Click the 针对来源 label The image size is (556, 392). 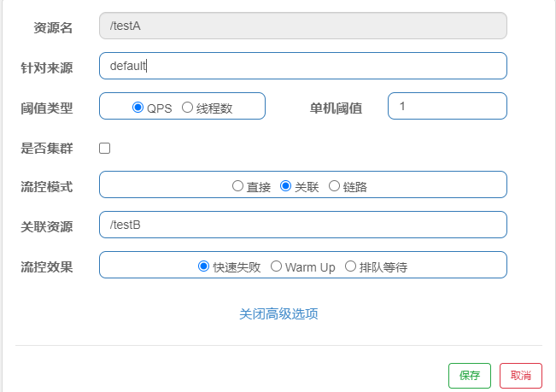coord(47,67)
